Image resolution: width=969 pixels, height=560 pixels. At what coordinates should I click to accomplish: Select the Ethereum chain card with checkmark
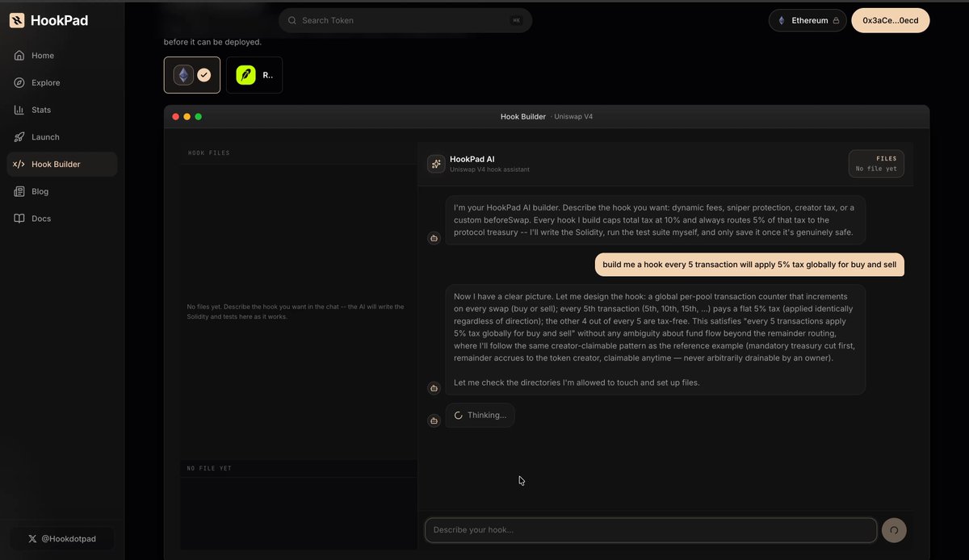point(192,75)
